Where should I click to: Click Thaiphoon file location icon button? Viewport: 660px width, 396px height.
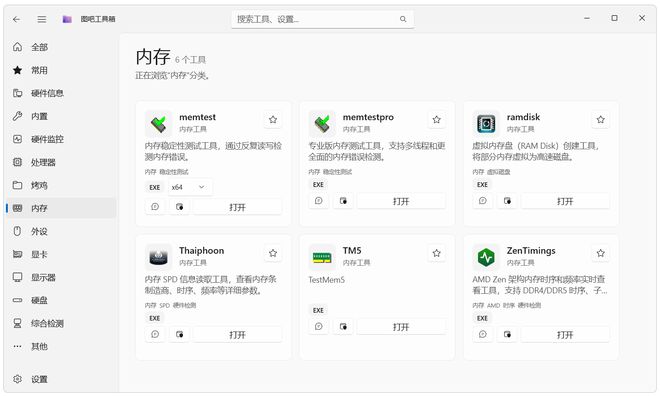pyautogui.click(x=179, y=335)
